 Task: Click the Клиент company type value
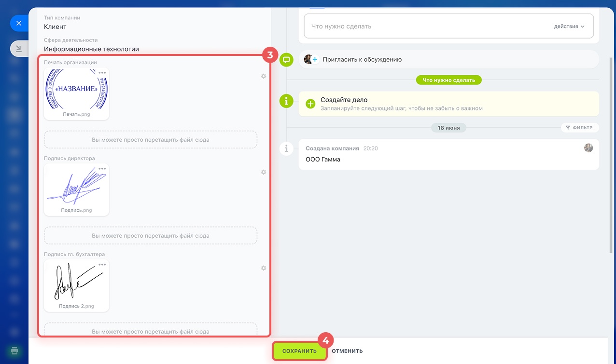pyautogui.click(x=55, y=27)
